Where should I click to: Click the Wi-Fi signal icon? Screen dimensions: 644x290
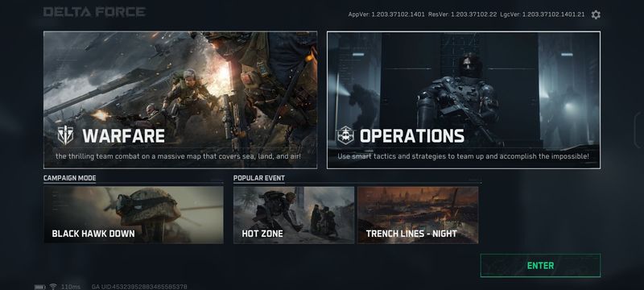point(53,286)
